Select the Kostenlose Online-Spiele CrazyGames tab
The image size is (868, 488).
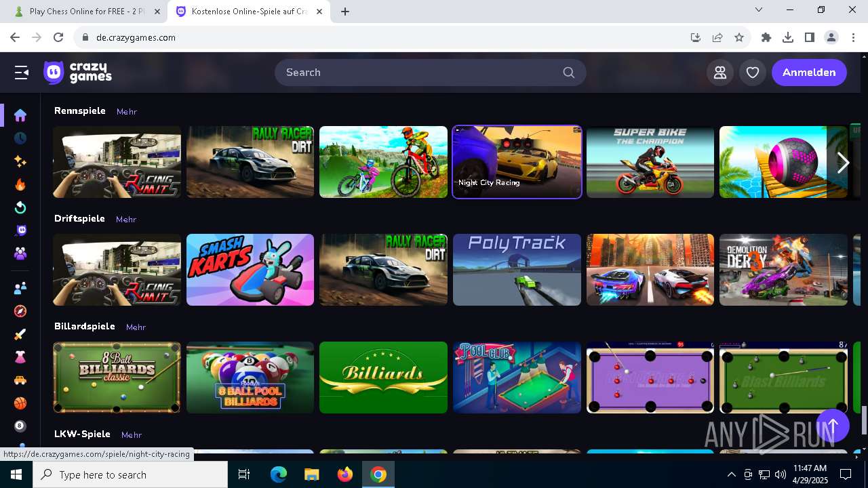point(249,12)
